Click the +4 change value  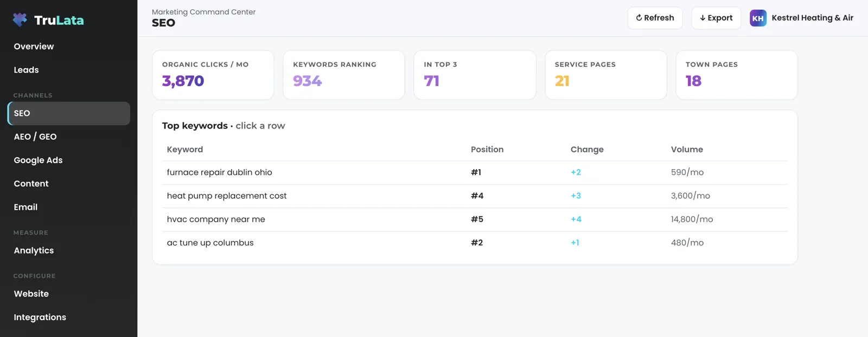(x=576, y=219)
